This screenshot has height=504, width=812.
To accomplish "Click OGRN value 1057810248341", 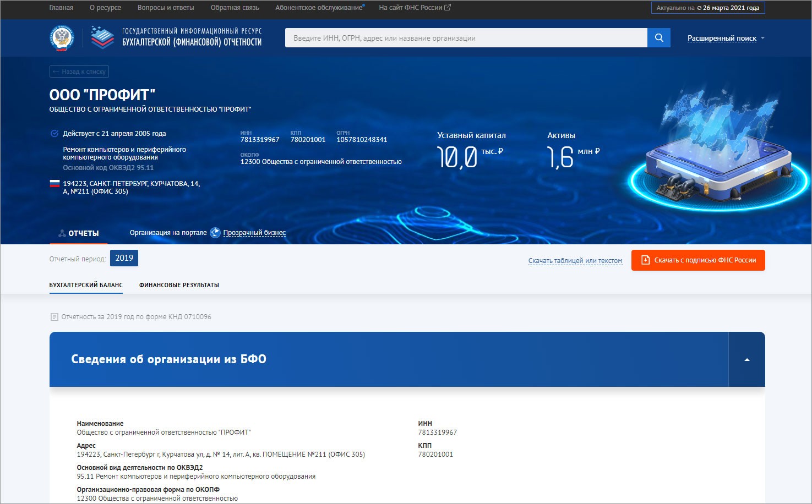I will pos(362,140).
